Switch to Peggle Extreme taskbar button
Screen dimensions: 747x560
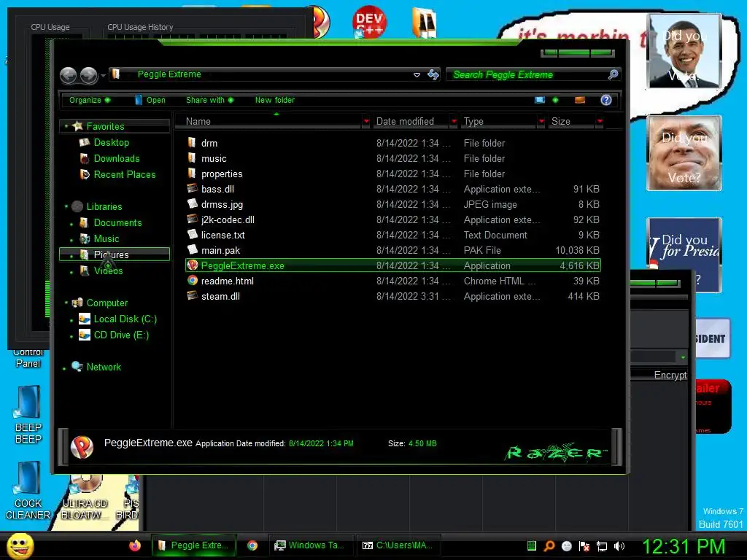(194, 545)
